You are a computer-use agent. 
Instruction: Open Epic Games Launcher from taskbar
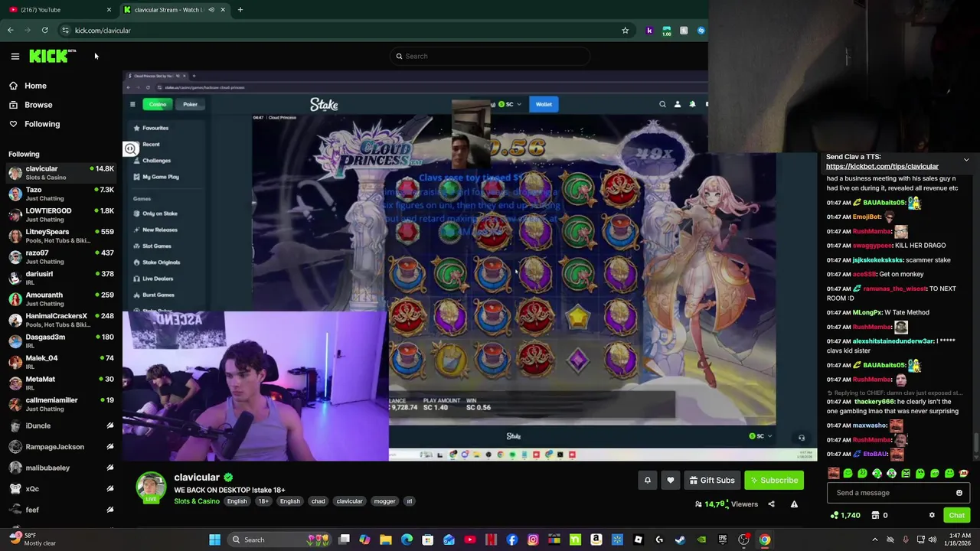pyautogui.click(x=722, y=540)
